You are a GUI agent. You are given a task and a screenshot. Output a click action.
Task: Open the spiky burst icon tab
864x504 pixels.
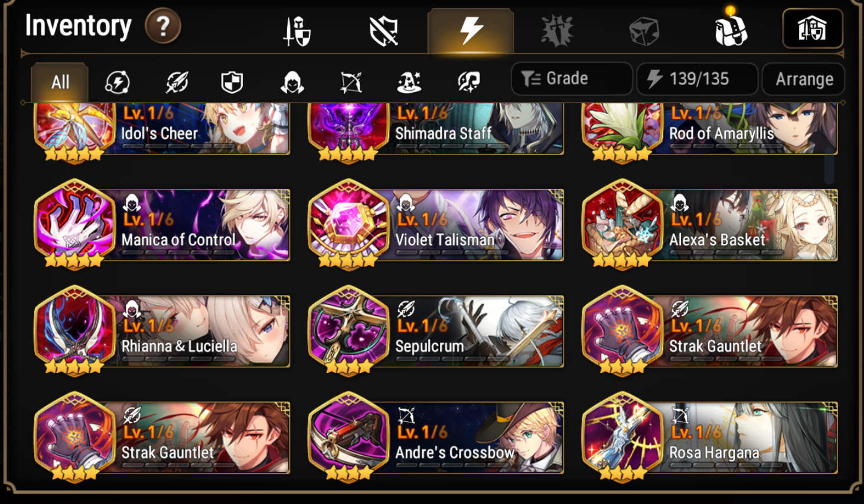point(557,31)
